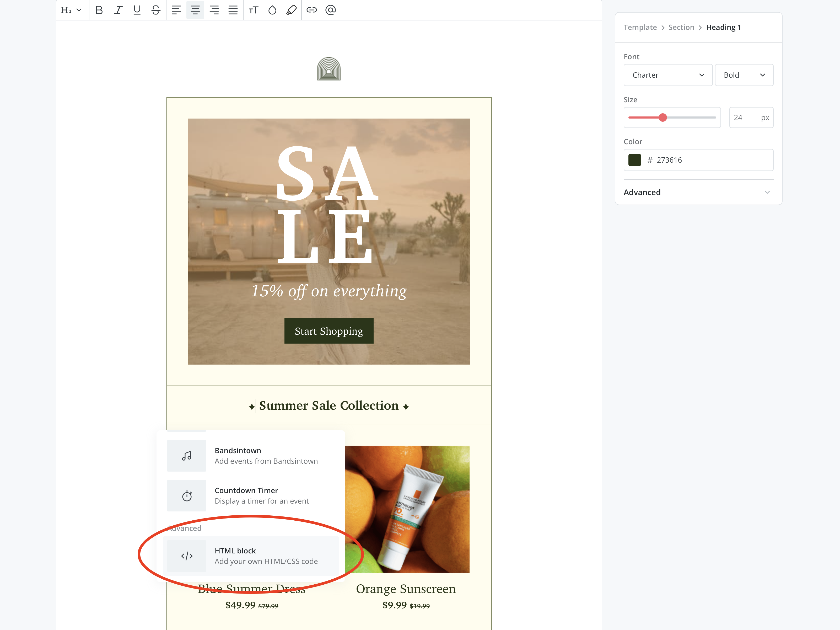Insert a link with the link icon

tap(311, 10)
